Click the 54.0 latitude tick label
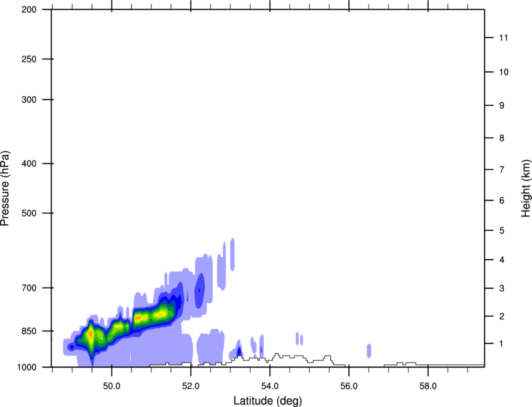Viewport: 532px width, 407px height. tap(270, 386)
